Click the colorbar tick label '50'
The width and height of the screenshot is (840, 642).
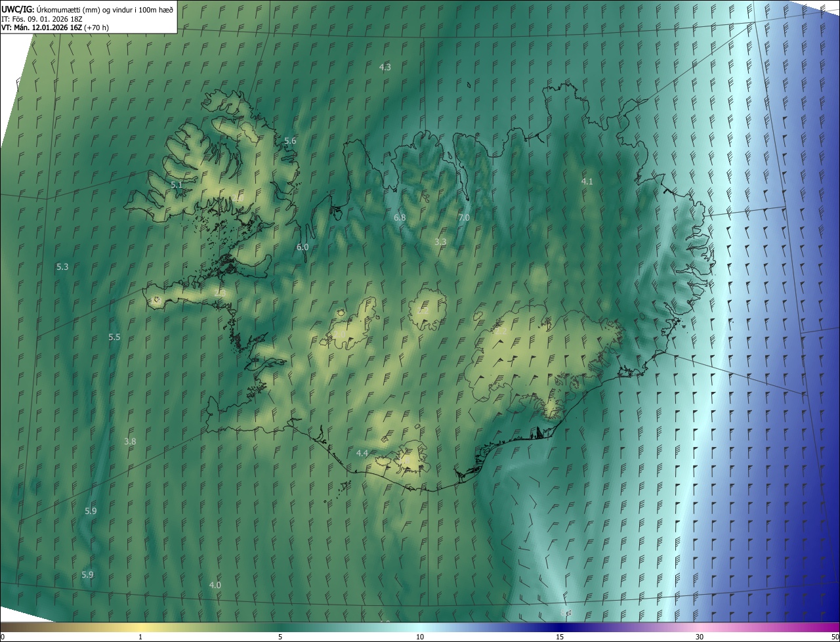(835, 637)
